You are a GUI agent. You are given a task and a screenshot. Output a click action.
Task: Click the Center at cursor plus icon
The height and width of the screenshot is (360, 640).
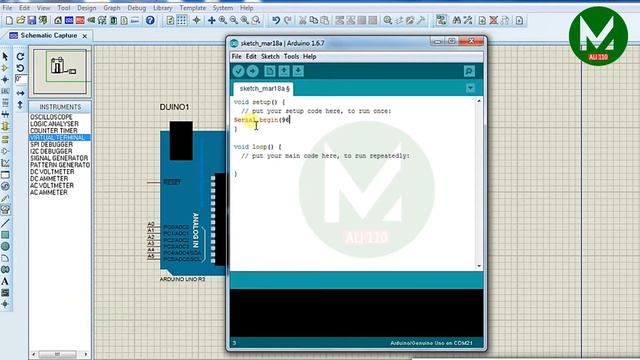click(211, 20)
